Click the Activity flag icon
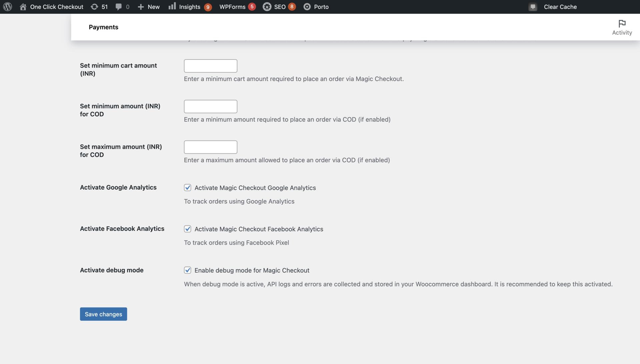Screen dimensions: 640x364 point(622,23)
